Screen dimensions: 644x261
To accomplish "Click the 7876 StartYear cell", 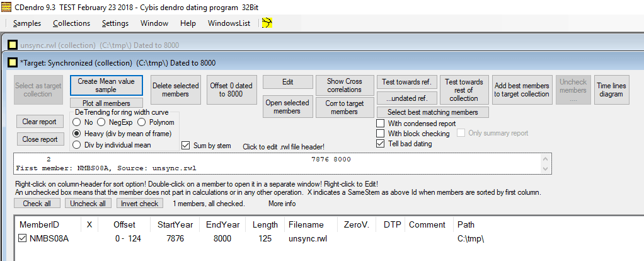I will click(x=175, y=238).
